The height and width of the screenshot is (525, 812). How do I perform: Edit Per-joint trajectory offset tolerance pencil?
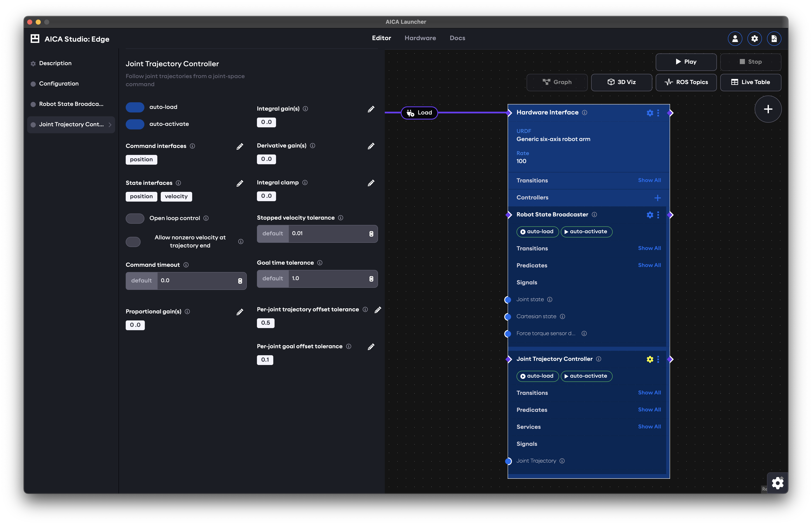378,310
